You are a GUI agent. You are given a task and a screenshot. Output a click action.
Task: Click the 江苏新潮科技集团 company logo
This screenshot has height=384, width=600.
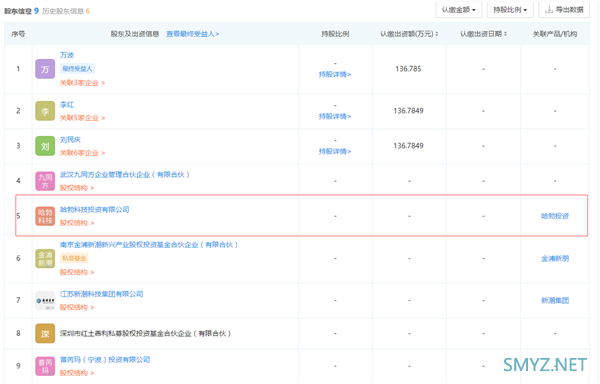(x=45, y=301)
